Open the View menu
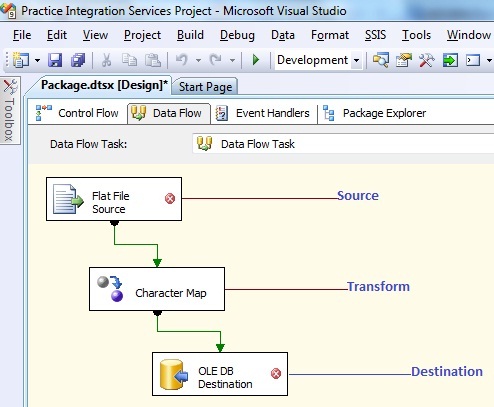494x407 pixels. (x=95, y=35)
